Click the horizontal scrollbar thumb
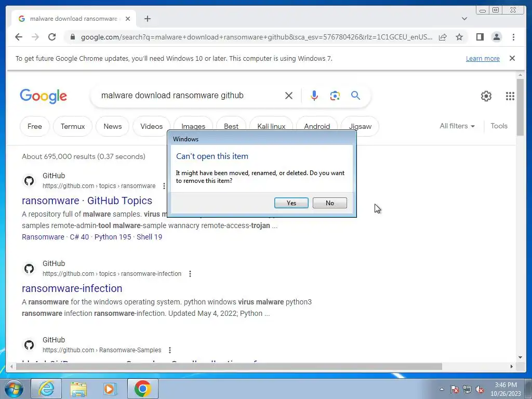532x399 pixels. [x=229, y=366]
